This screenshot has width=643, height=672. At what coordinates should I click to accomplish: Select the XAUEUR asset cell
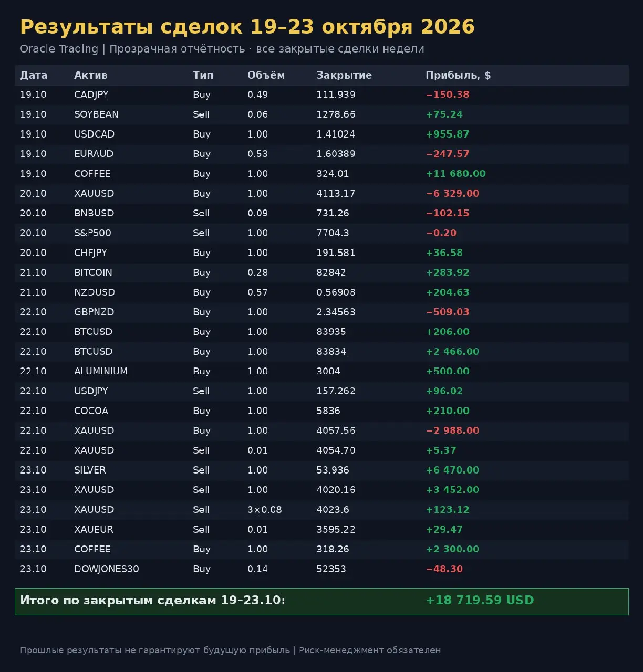94,530
